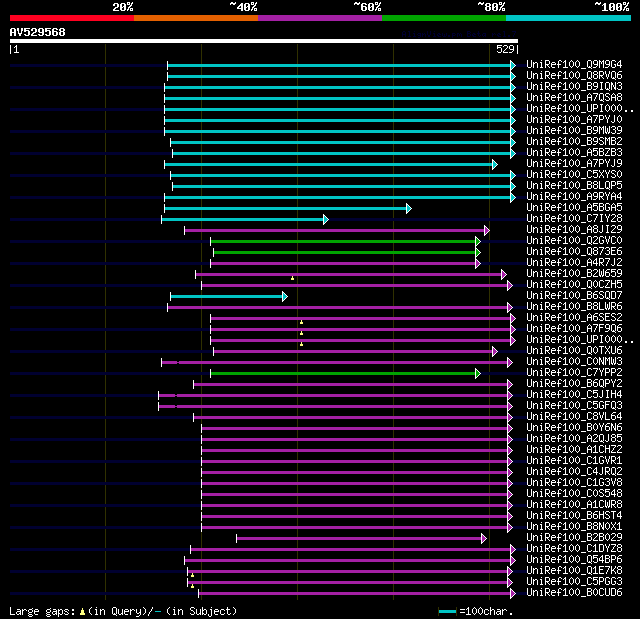Viewport: 640px width, 619px height.
Task: Open entry UniRef100_C1GVR1
Action: coord(574,461)
